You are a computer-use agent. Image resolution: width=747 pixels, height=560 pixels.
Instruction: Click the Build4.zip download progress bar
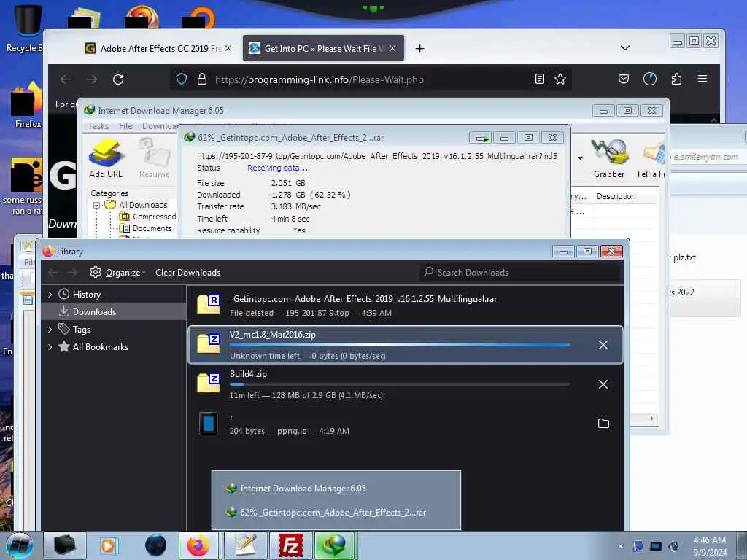tap(399, 384)
